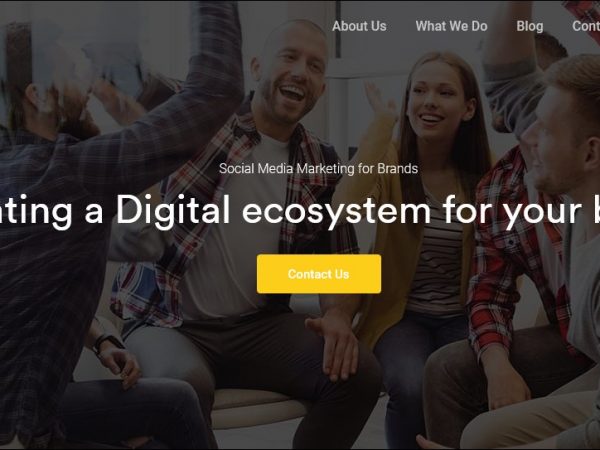600x450 pixels.
Task: Go to What We Do section
Action: click(x=451, y=26)
